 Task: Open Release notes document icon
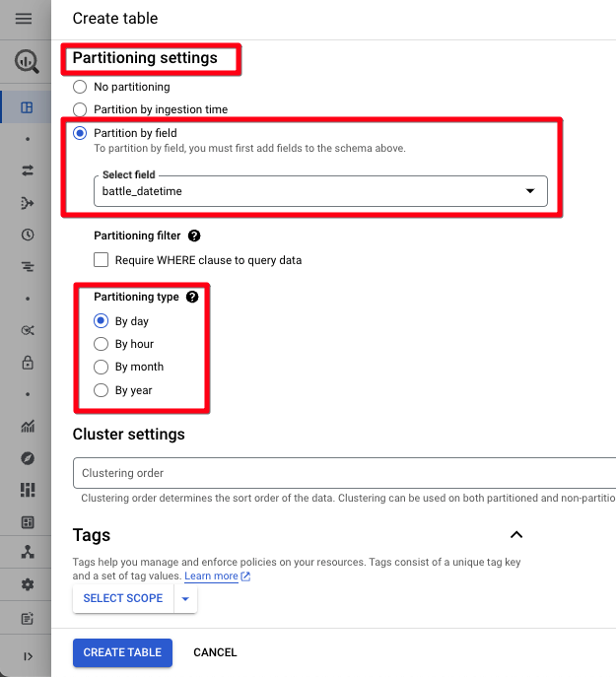pos(28,618)
